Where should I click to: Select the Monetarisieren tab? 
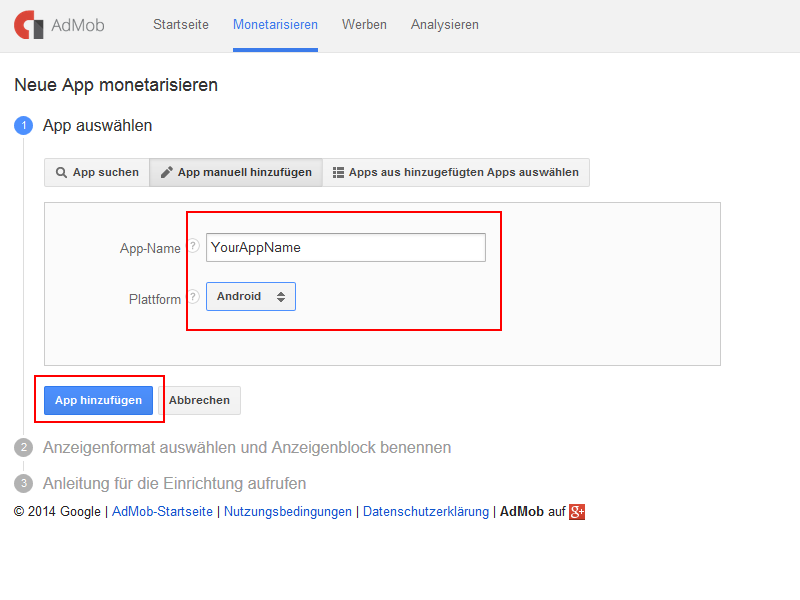tap(275, 24)
